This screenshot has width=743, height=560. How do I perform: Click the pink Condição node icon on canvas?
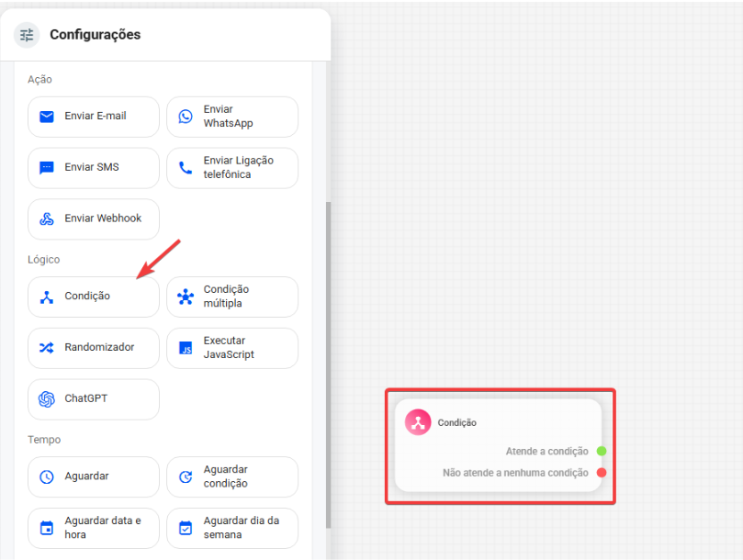click(x=418, y=422)
